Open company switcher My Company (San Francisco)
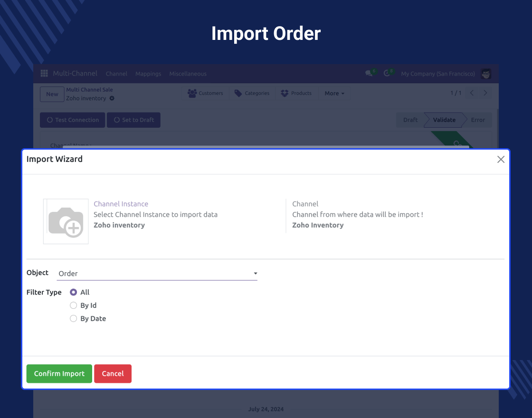 (437, 74)
